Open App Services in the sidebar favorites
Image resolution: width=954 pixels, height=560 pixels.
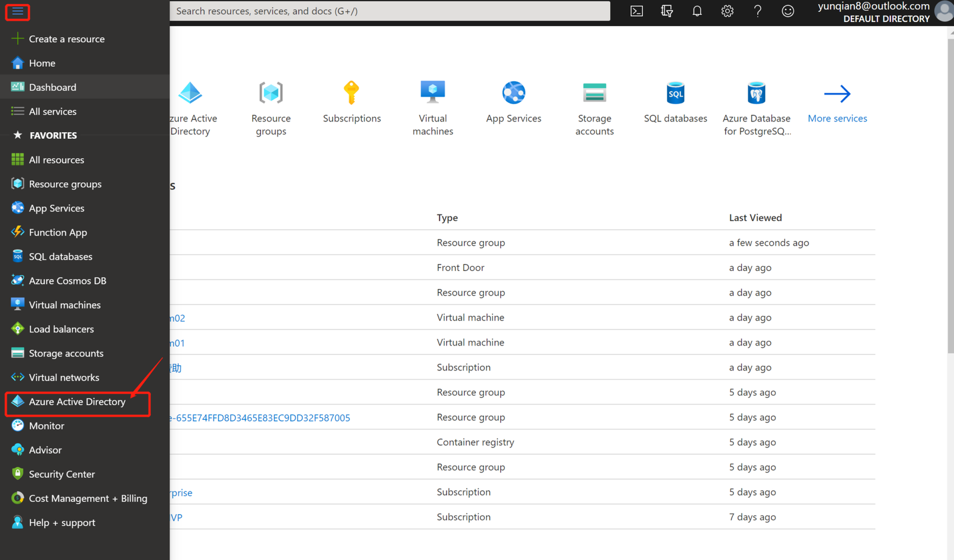pyautogui.click(x=85, y=208)
